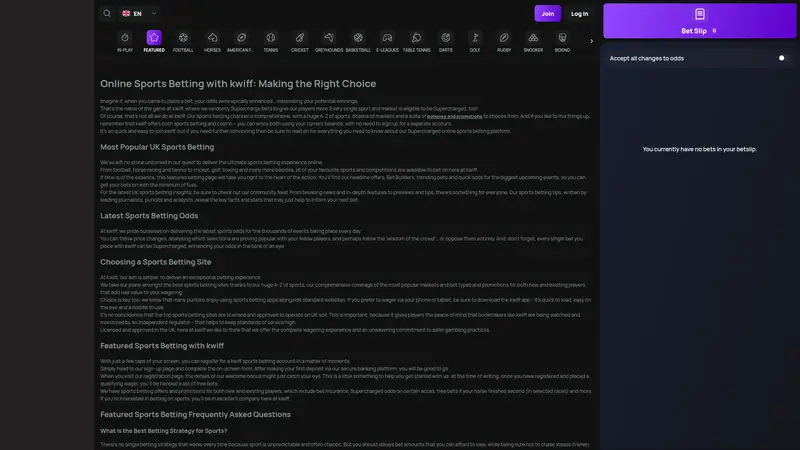This screenshot has height=450, width=800.
Task: Open the Rugby category
Action: 504,41
